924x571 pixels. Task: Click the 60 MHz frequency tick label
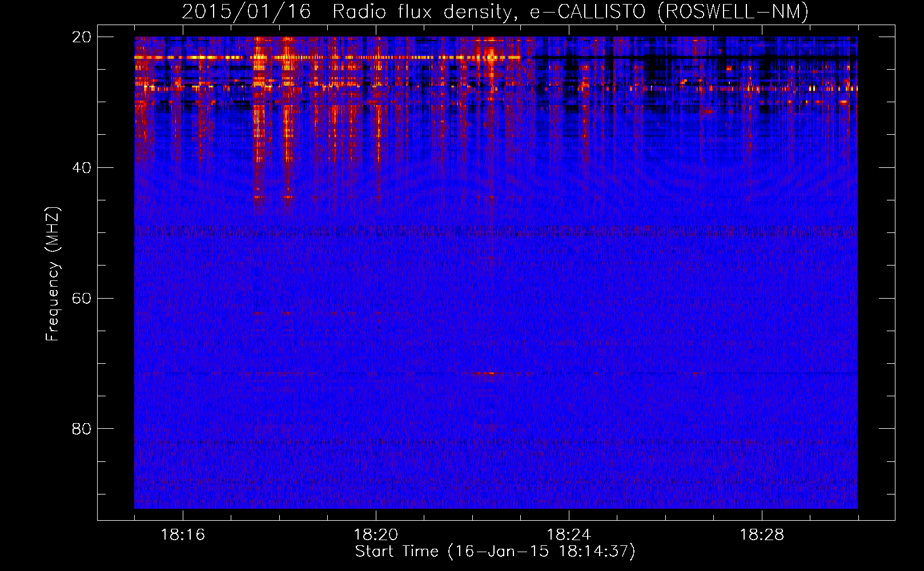(x=82, y=299)
